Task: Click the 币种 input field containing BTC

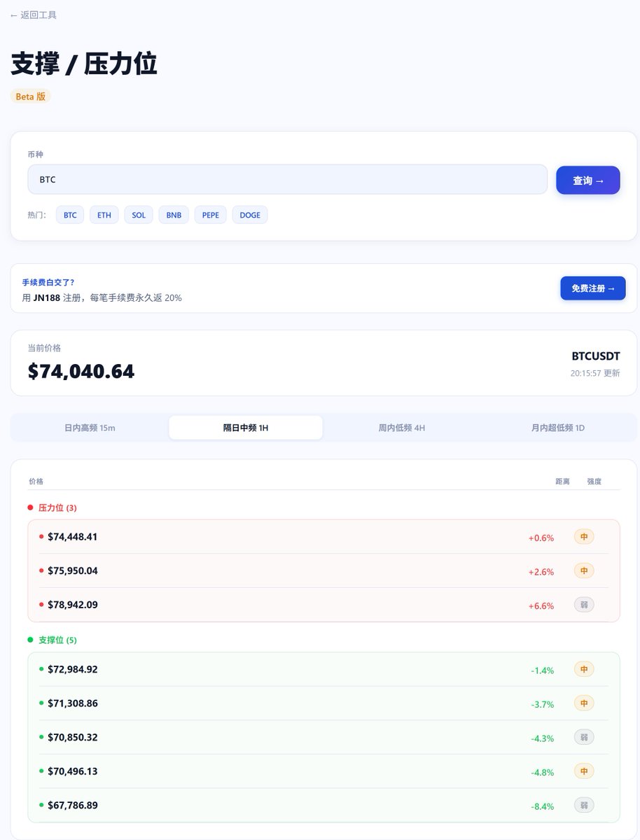Action: coord(287,179)
